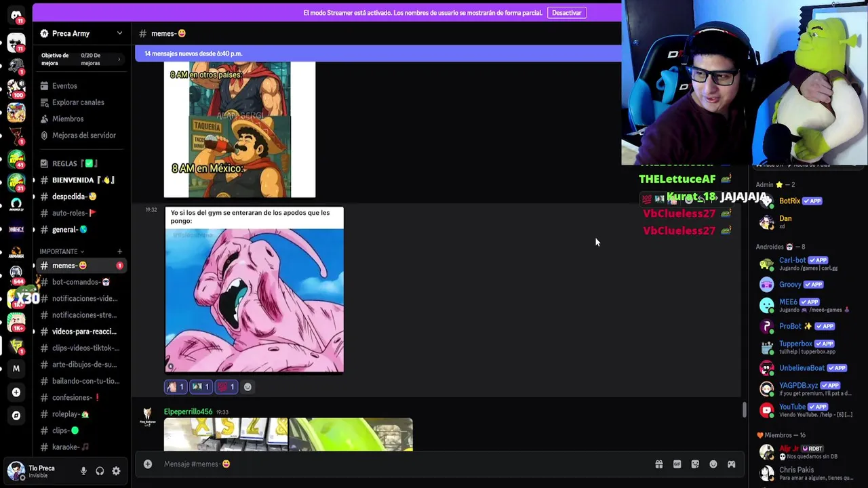Toggle the third reaction on Buu meme
Viewport: 868px width, 488px height.
pos(226,387)
